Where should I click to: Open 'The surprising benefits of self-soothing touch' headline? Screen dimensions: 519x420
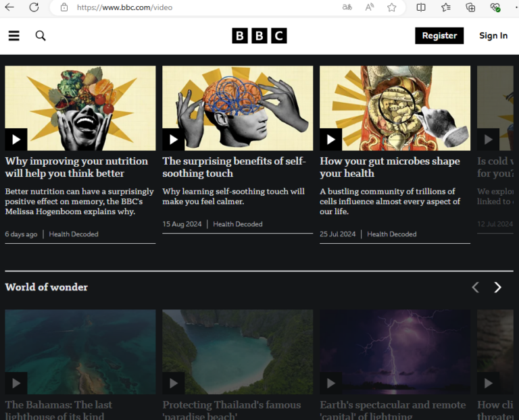coord(234,167)
